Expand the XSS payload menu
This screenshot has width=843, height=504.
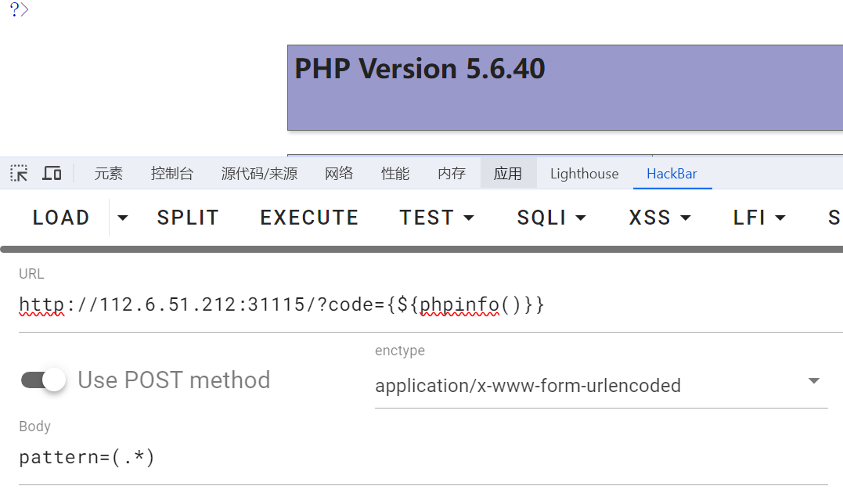(x=660, y=218)
